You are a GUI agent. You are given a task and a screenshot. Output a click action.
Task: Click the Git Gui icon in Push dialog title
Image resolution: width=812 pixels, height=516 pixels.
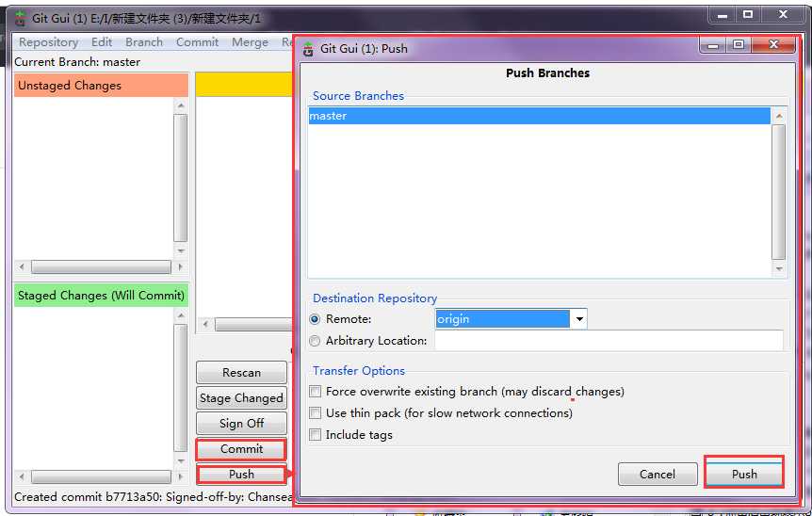(309, 49)
